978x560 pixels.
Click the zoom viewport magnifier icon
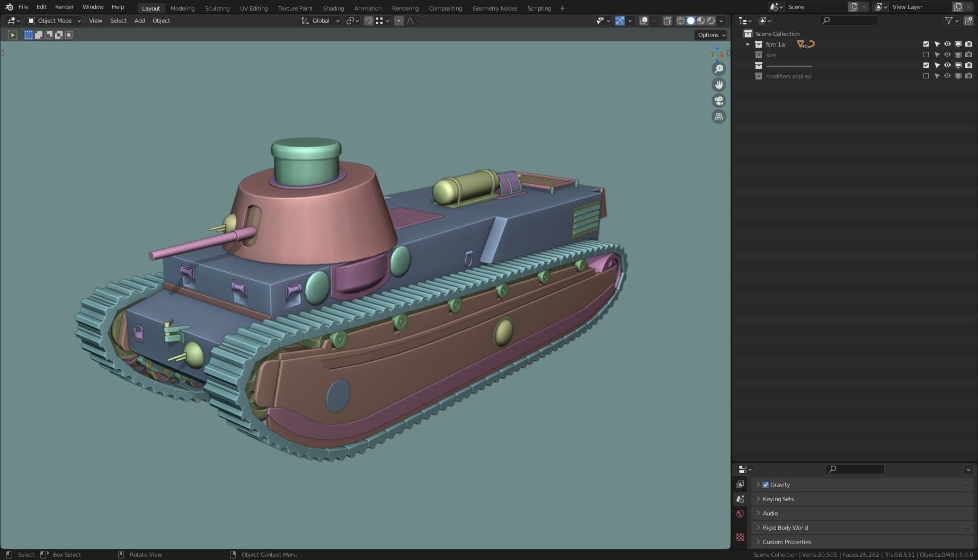tap(719, 69)
